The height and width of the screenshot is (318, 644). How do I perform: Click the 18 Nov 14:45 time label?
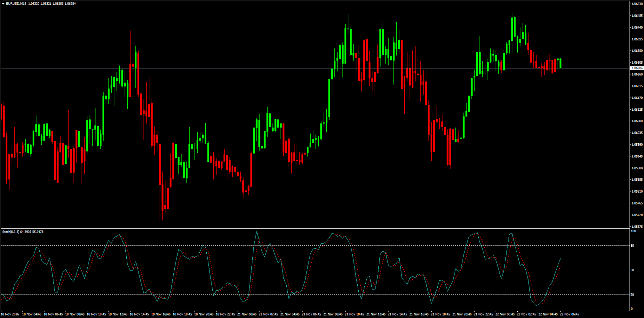pyautogui.click(x=139, y=314)
